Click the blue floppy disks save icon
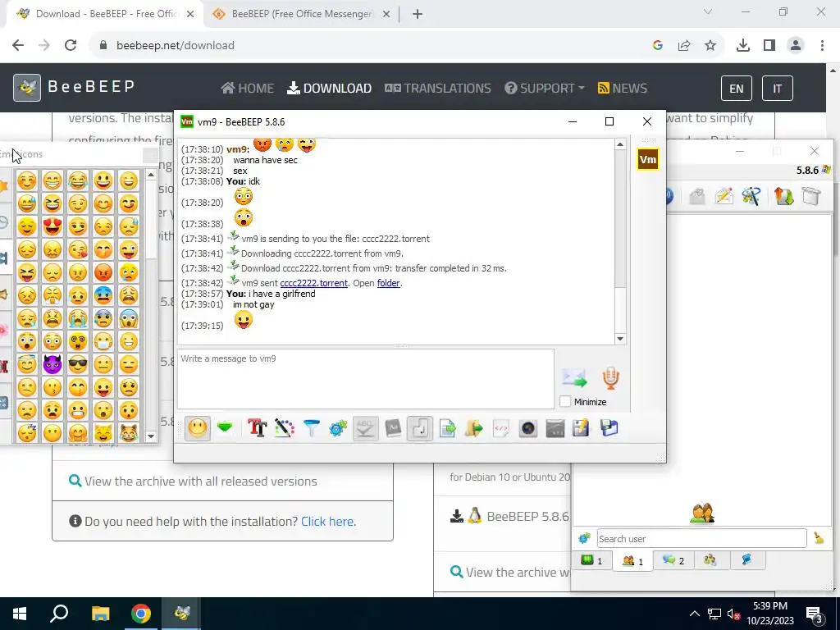 coord(609,428)
